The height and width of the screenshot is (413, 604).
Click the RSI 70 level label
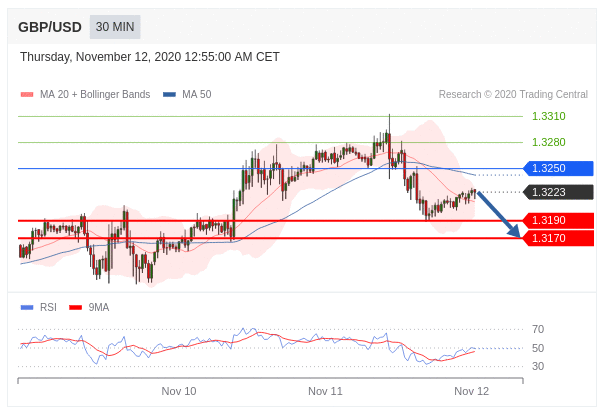click(538, 329)
